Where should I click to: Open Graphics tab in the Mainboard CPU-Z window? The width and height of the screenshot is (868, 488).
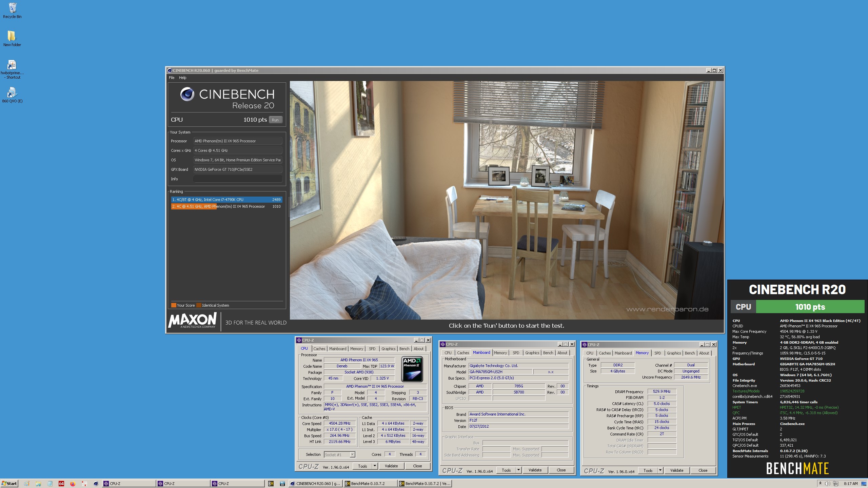532,353
